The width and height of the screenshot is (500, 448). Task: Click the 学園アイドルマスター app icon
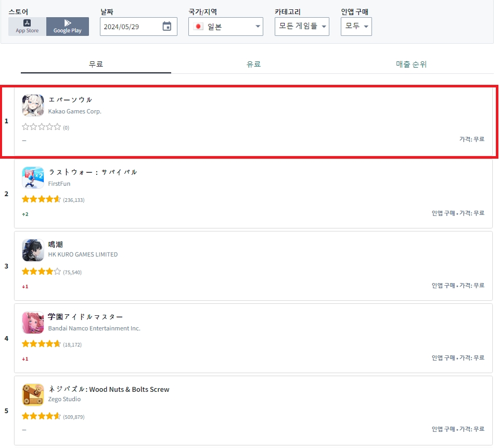tap(33, 323)
